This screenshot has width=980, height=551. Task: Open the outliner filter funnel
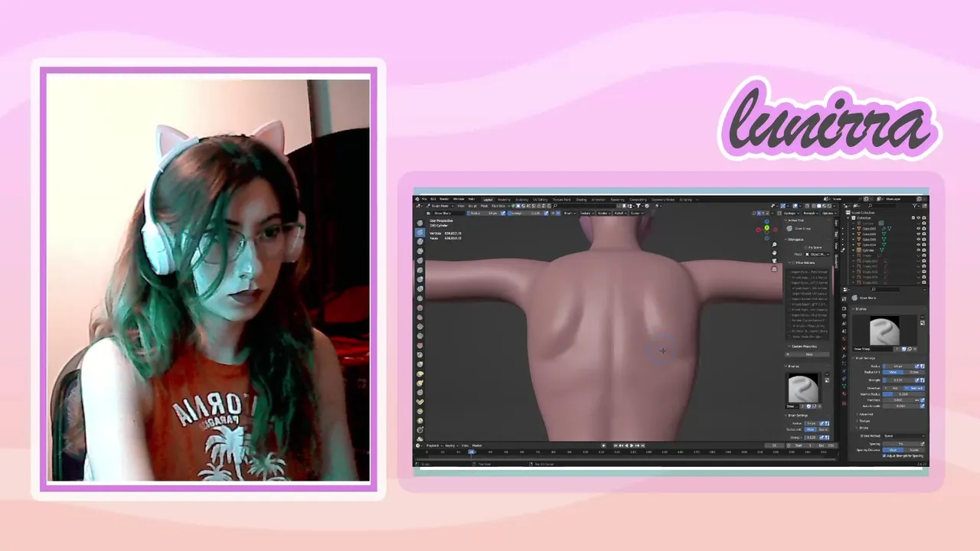point(915,206)
